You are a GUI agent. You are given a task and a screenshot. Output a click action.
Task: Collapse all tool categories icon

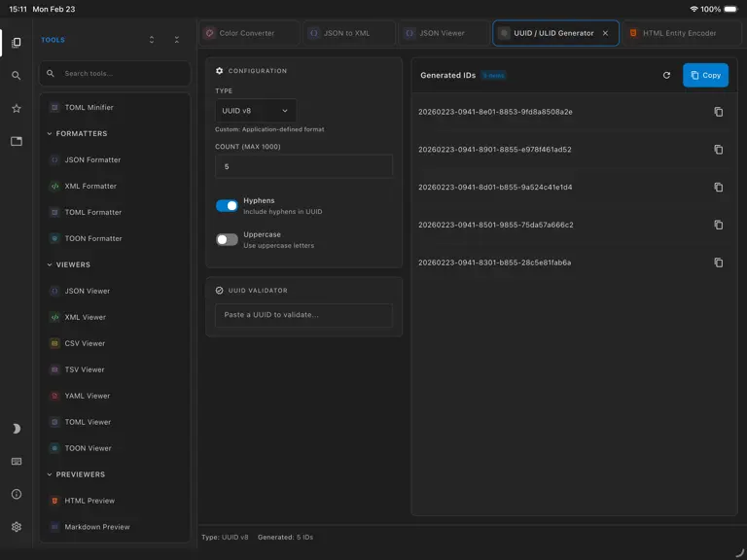coord(177,40)
